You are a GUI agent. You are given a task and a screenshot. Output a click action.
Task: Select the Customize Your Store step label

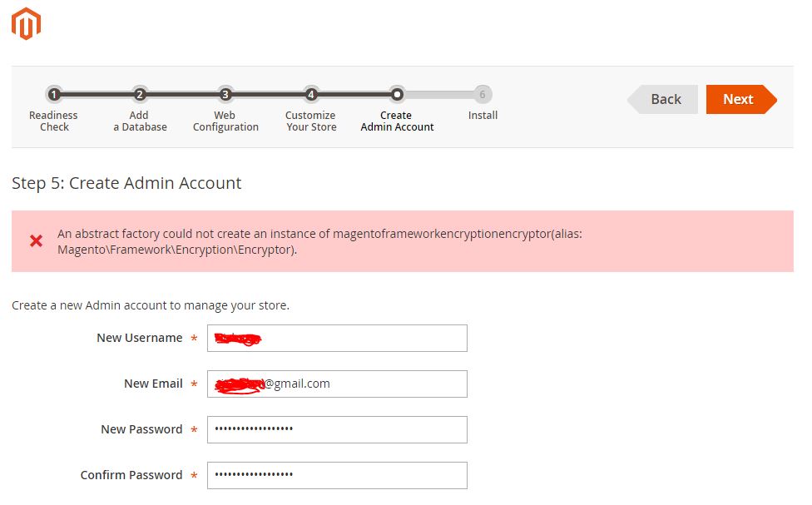point(310,121)
